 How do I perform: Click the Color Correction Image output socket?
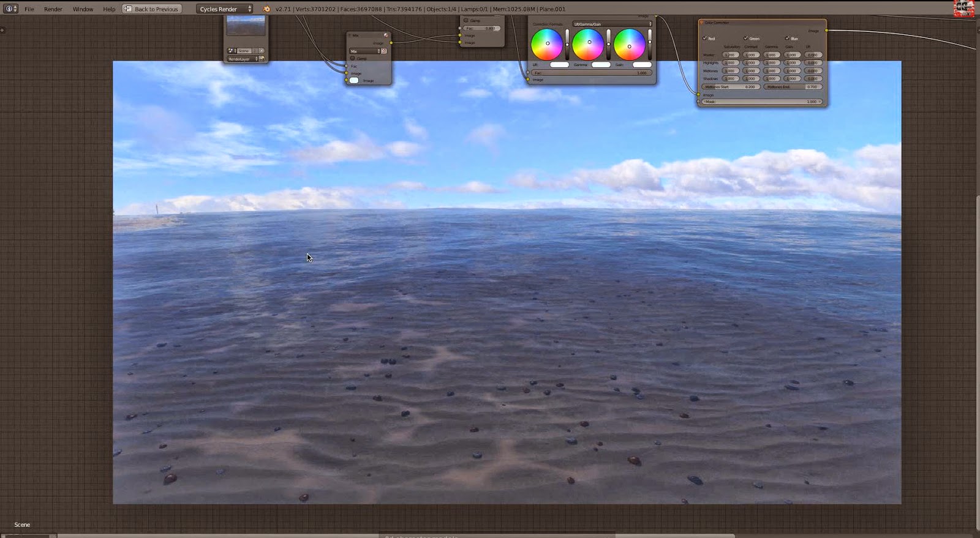tap(827, 31)
